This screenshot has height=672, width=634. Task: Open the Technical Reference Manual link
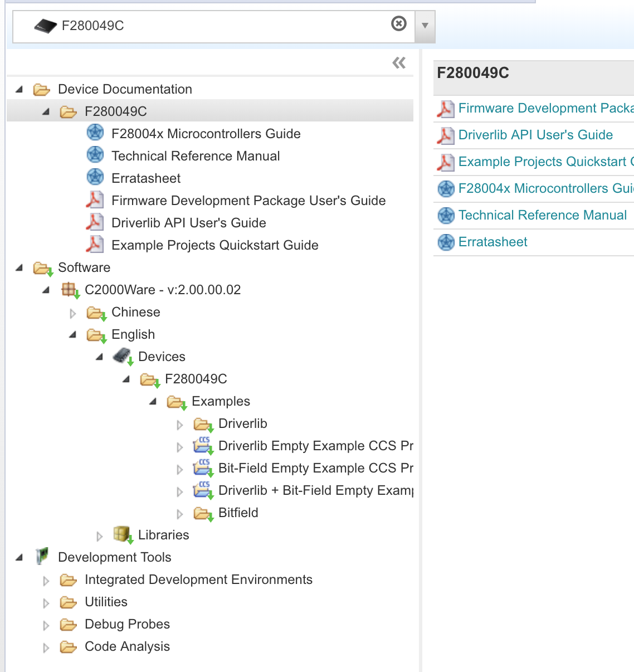coord(542,215)
